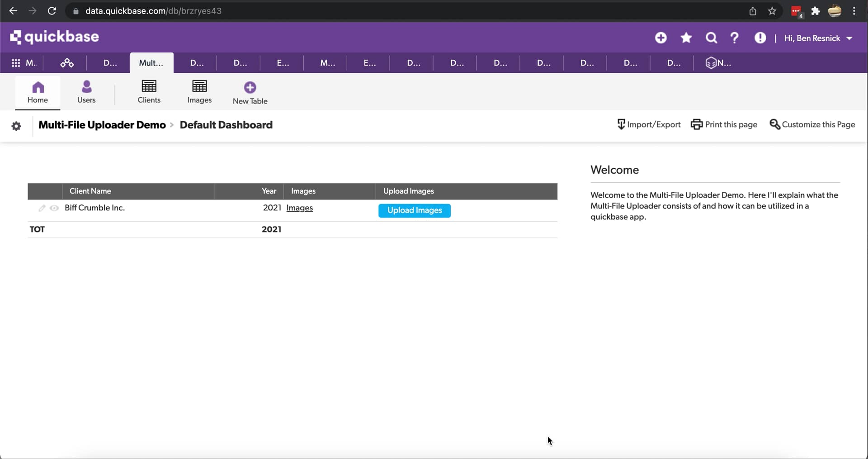Open the Images table icon
The height and width of the screenshot is (459, 868).
tap(199, 92)
